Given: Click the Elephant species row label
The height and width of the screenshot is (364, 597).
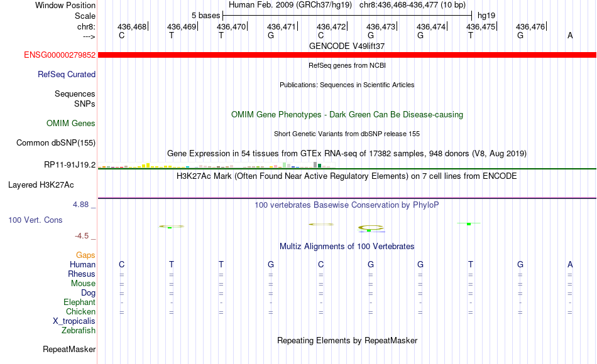Looking at the screenshot, I should point(80,302).
